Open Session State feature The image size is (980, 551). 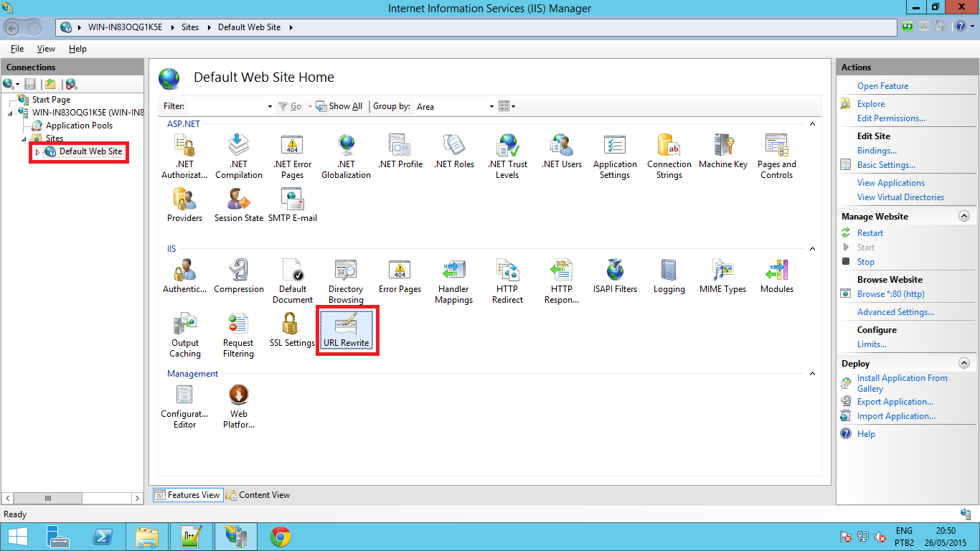[x=238, y=204]
